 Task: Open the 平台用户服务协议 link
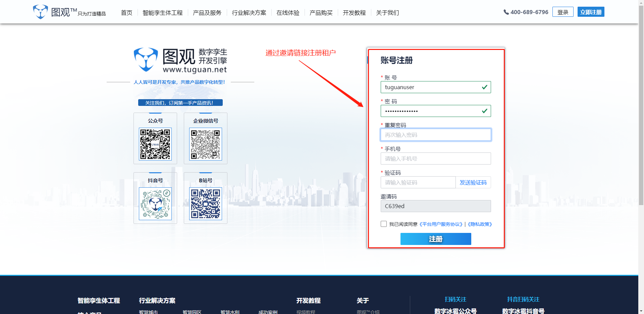[x=441, y=224]
